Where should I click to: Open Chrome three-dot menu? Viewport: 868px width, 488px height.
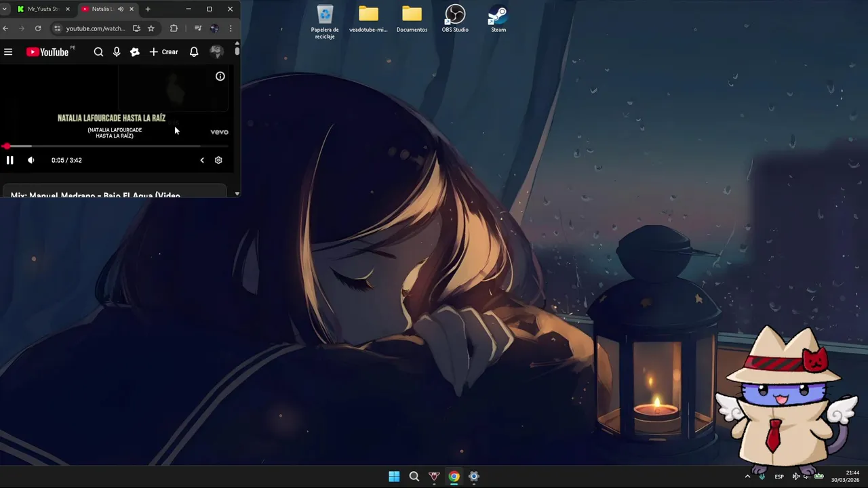(x=231, y=28)
